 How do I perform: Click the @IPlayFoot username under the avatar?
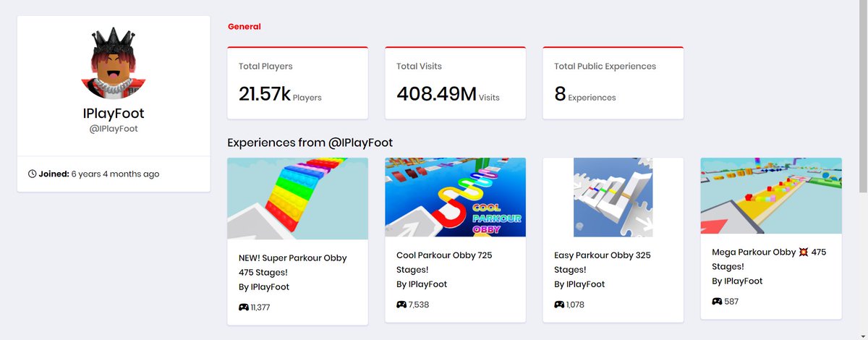[114, 129]
